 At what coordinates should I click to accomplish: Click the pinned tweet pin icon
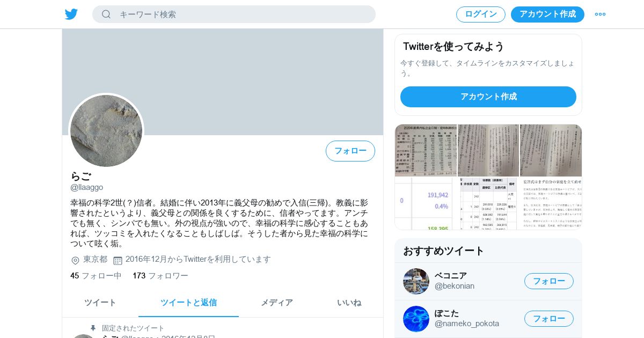93,328
